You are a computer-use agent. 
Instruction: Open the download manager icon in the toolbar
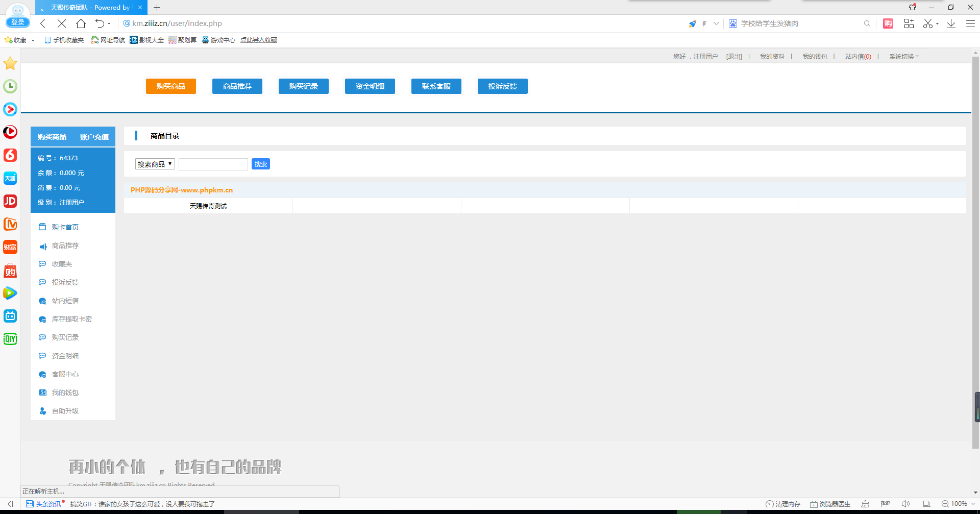[x=951, y=23]
